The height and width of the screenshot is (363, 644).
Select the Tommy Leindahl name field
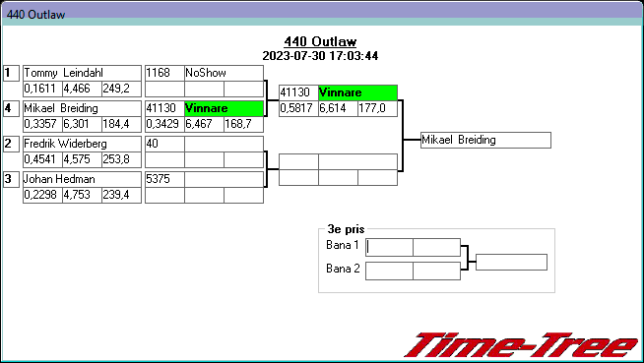click(x=82, y=73)
